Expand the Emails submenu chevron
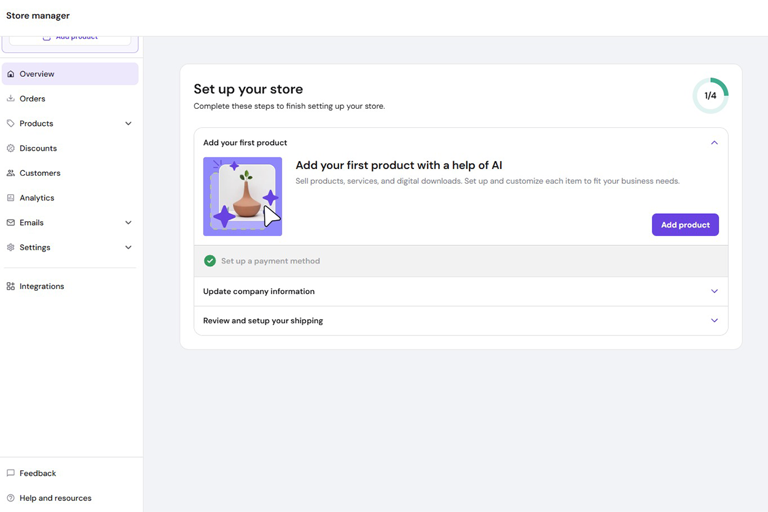The width and height of the screenshot is (768, 512). coord(128,222)
